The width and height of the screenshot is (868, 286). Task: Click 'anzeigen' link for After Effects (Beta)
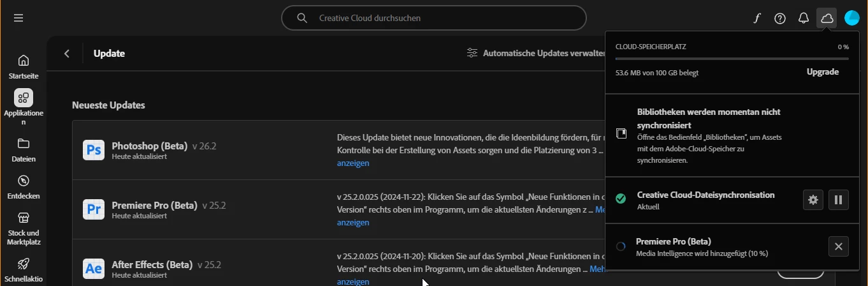[353, 282]
